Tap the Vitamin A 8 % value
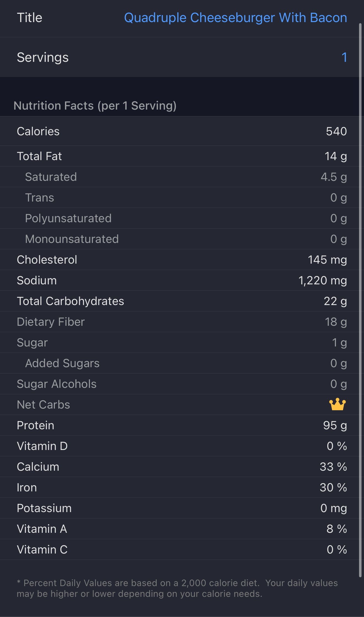364x617 pixels. tap(336, 529)
